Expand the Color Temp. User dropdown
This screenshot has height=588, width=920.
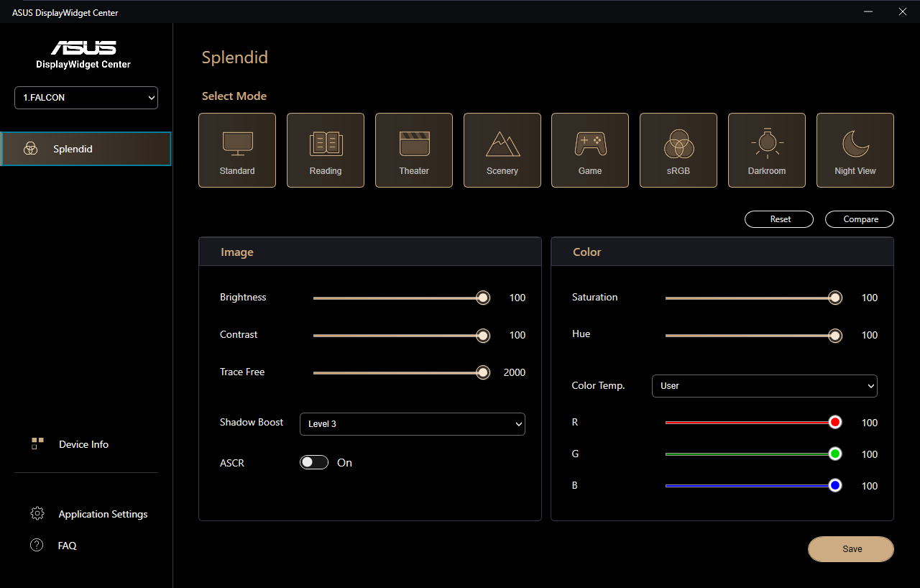pyautogui.click(x=765, y=386)
